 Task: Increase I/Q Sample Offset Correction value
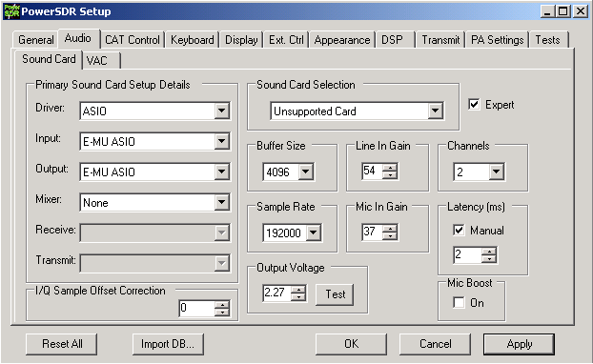(x=222, y=305)
